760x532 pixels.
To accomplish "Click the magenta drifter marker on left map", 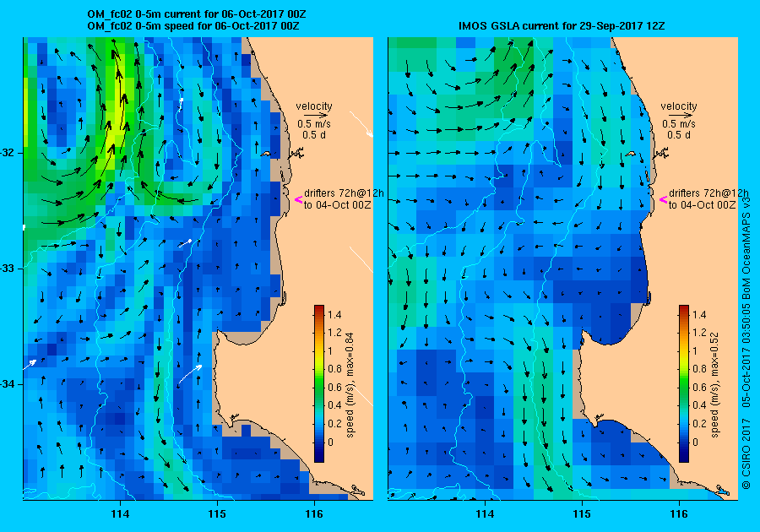I will [298, 199].
